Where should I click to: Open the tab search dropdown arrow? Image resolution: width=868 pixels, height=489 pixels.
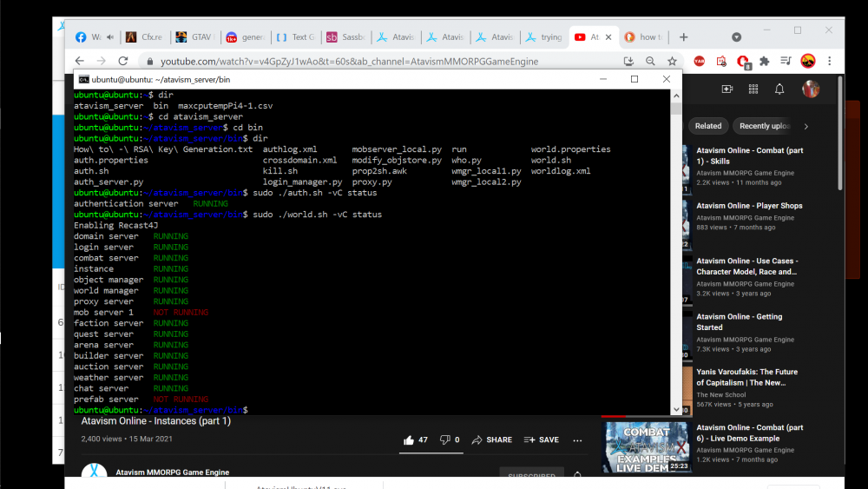click(x=736, y=36)
